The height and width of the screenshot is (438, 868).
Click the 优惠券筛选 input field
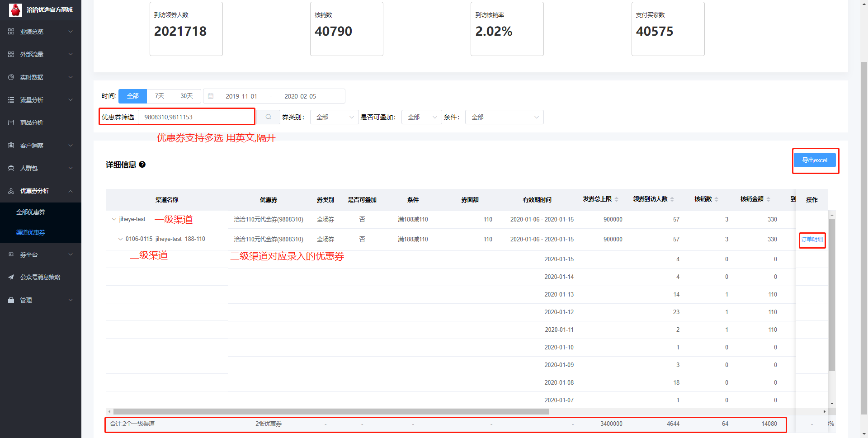[196, 117]
